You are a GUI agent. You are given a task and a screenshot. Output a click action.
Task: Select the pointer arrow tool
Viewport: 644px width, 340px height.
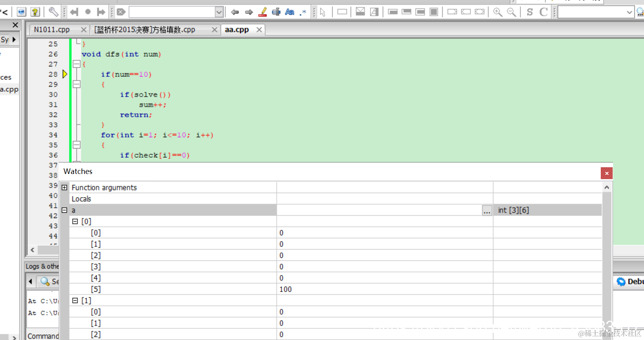click(323, 12)
